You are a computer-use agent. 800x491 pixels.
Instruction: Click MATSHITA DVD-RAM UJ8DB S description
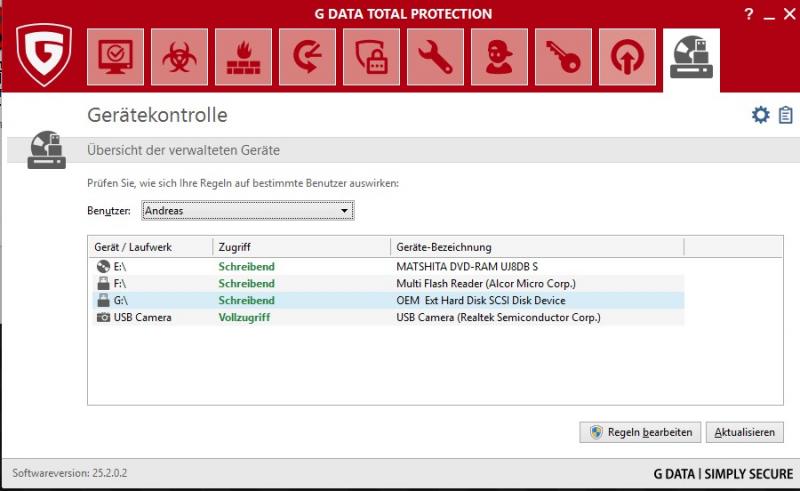click(467, 266)
